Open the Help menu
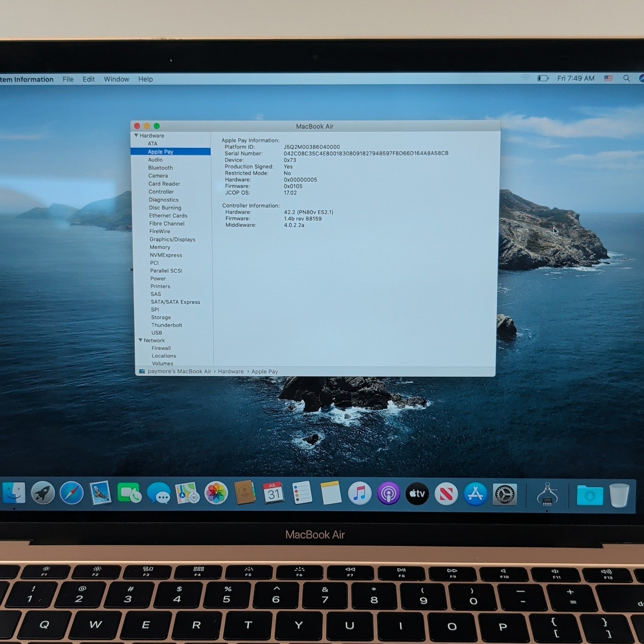The image size is (644, 644). (146, 79)
